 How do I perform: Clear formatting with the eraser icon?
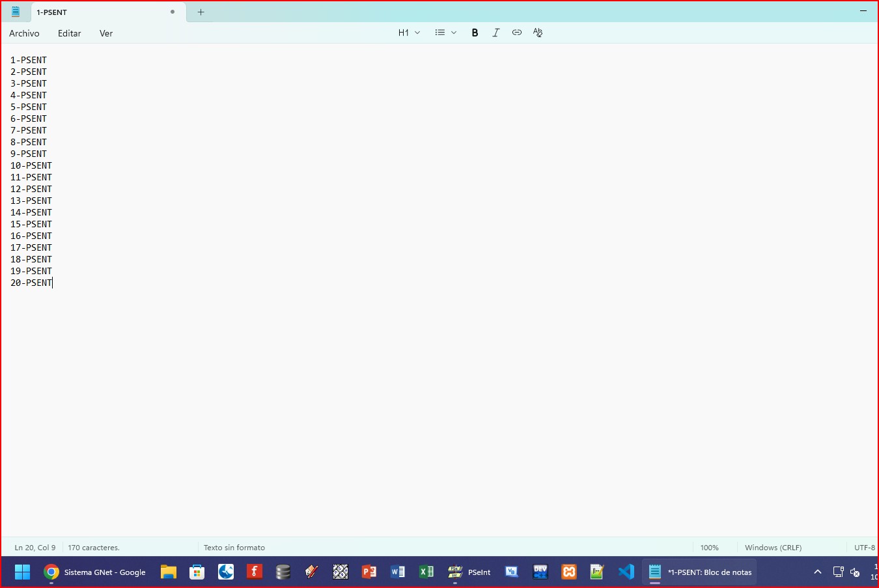[537, 33]
